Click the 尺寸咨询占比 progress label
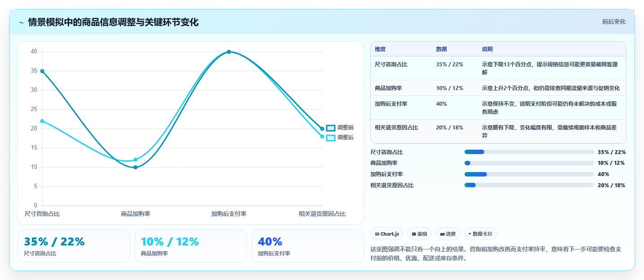 (x=386, y=152)
